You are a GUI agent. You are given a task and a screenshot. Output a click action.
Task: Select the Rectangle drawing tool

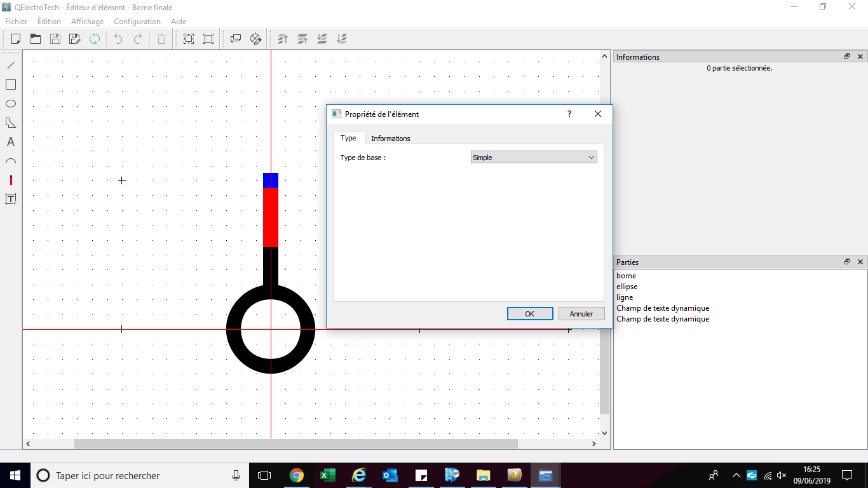point(11,85)
